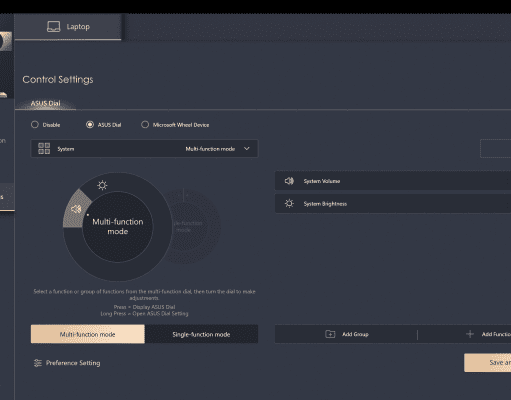This screenshot has height=400, width=511.
Task: Click the speaker icon beside System Volume
Action: (x=289, y=181)
